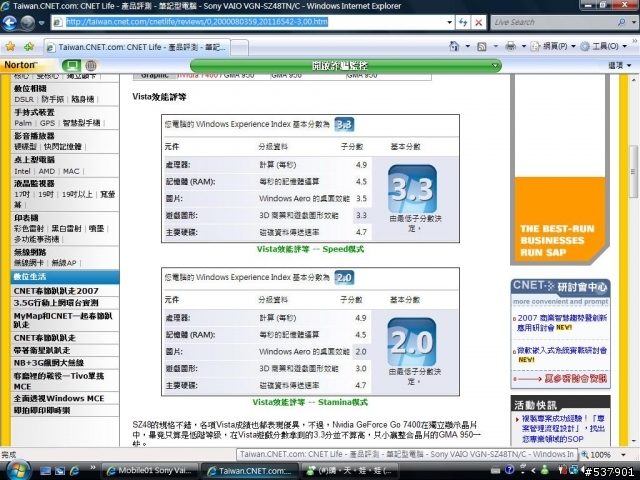Click the large 3.3 base score badge
This screenshot has height=480, width=640.
point(412,188)
